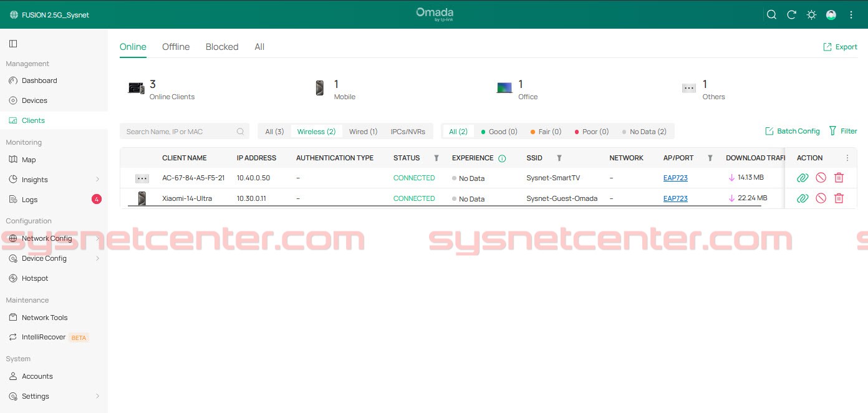Open the vertical three-dot header menu
This screenshot has height=413, width=868.
point(851,15)
